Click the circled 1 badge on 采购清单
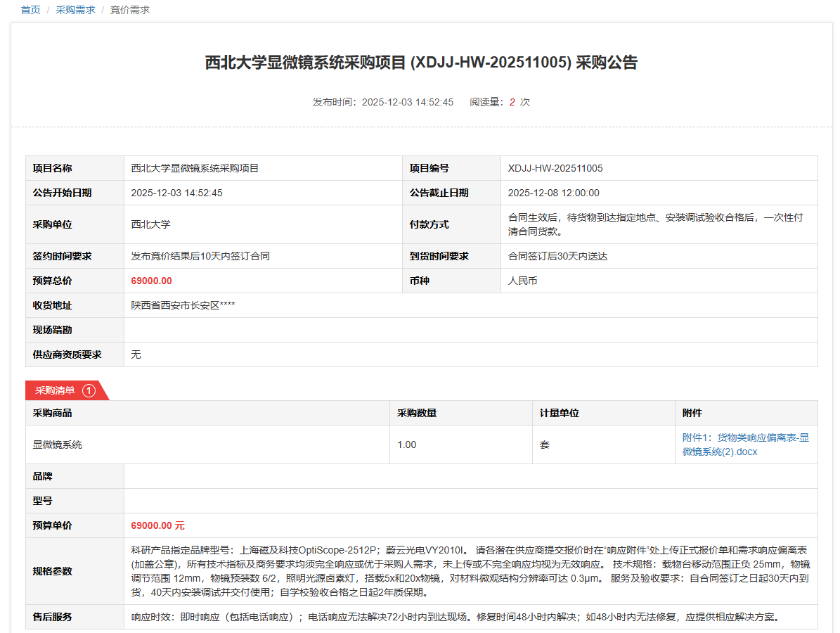Image resolution: width=840 pixels, height=633 pixels. [89, 390]
